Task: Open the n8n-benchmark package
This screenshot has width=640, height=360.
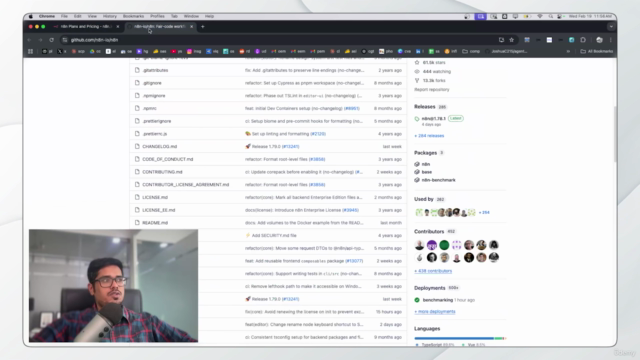Action: pos(438,180)
